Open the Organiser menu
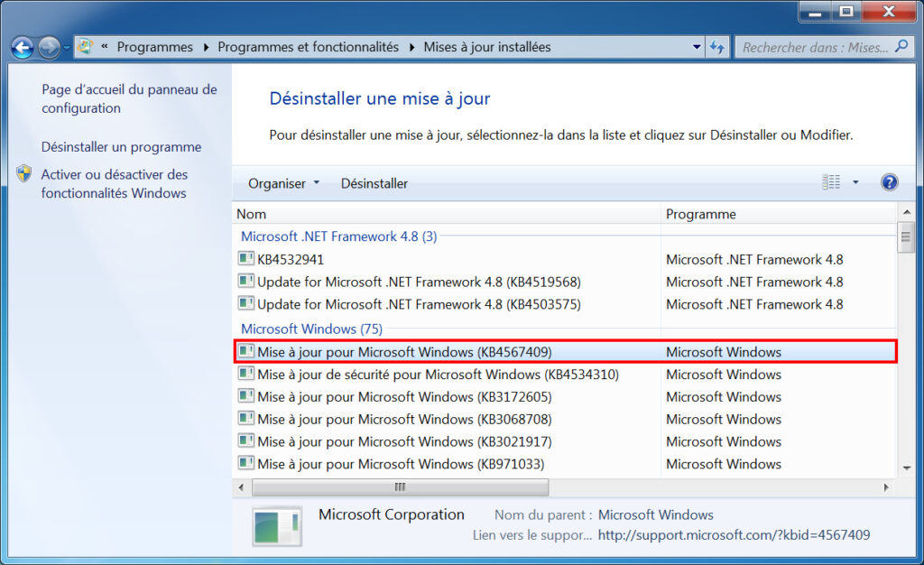The height and width of the screenshot is (565, 924). click(283, 183)
